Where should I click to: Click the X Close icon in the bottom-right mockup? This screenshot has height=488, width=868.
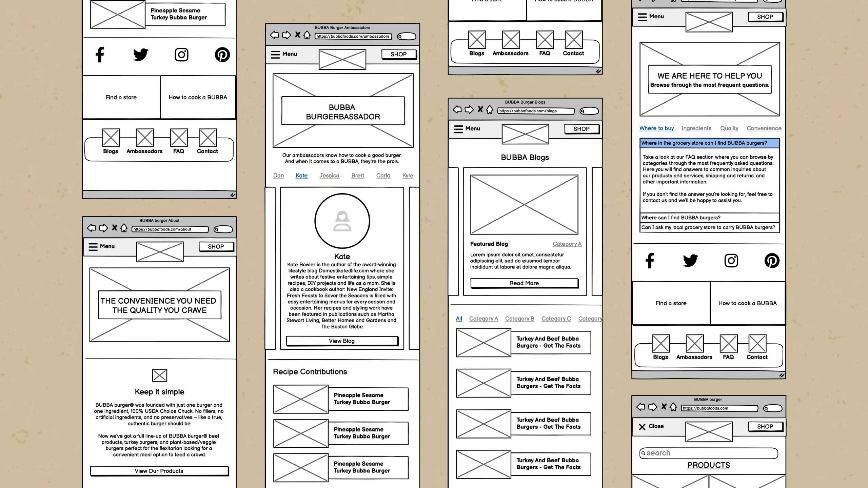point(642,427)
